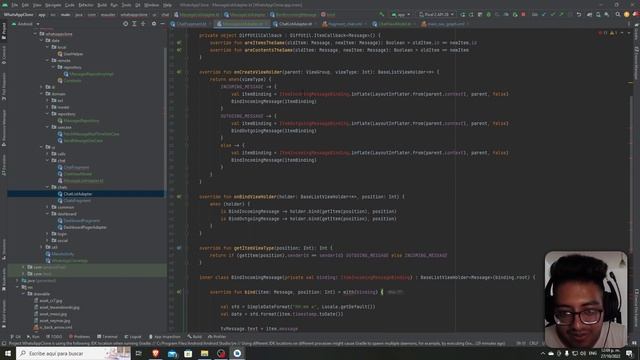Click the Windows Start button
This screenshot has height=360, width=640.
8,353
